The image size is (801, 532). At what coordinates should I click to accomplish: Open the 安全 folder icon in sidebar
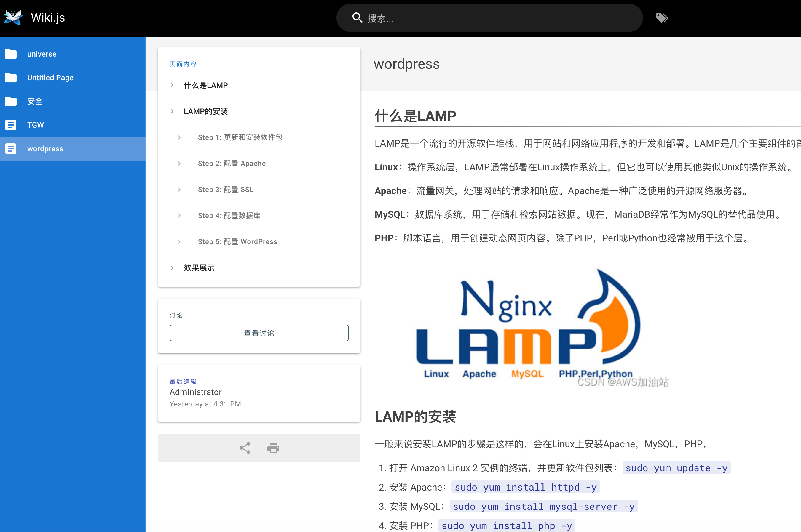(11, 101)
